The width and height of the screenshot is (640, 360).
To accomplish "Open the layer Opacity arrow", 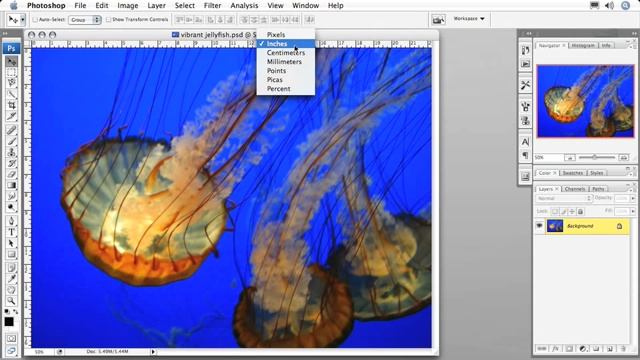I will (x=633, y=198).
